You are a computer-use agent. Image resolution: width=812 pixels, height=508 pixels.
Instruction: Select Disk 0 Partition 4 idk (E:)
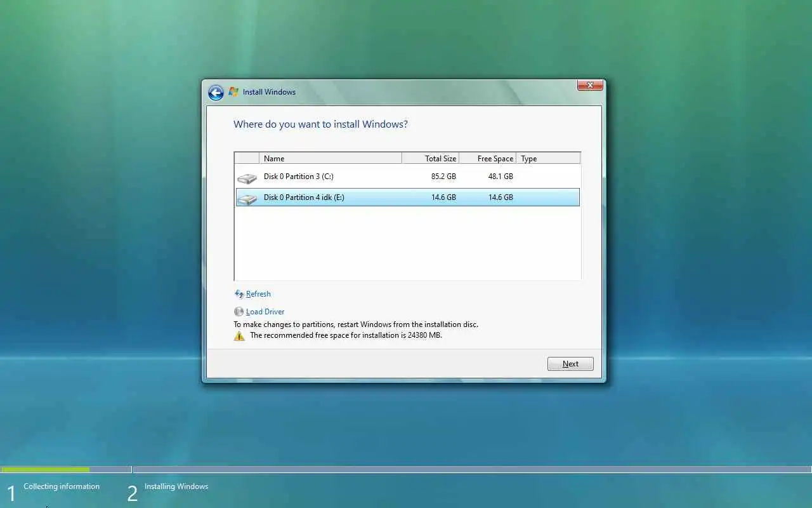[407, 197]
